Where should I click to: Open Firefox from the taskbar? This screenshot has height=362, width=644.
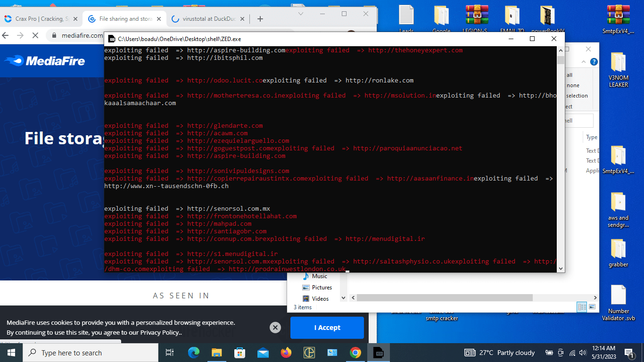(286, 352)
